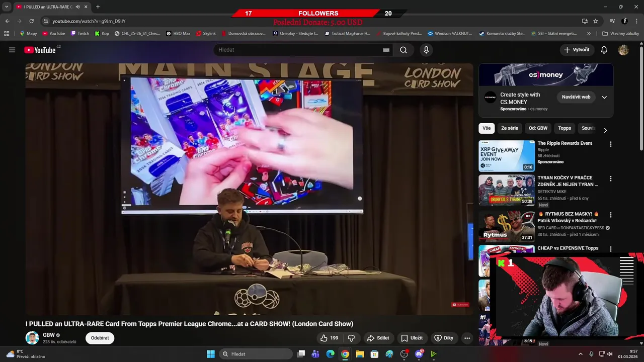Image resolution: width=644 pixels, height=362 pixels.
Task: Open Všechny záložky bookmarks folder
Action: pos(620,34)
